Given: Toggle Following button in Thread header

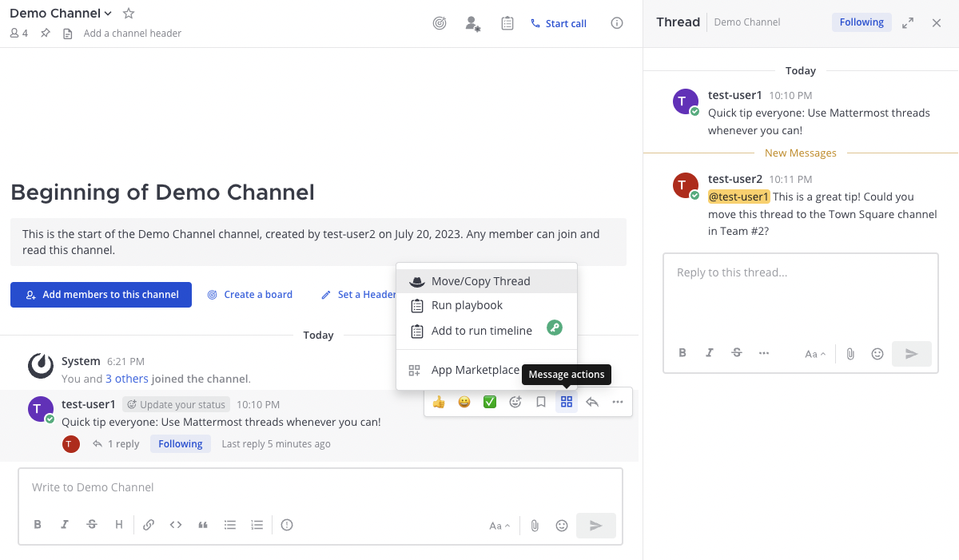Looking at the screenshot, I should pyautogui.click(x=861, y=22).
